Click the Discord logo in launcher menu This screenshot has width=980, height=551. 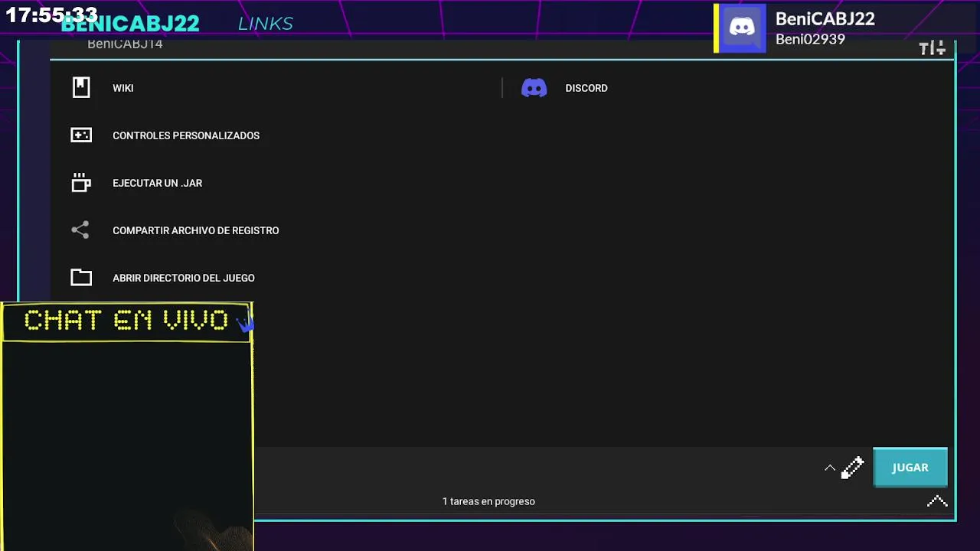[534, 88]
